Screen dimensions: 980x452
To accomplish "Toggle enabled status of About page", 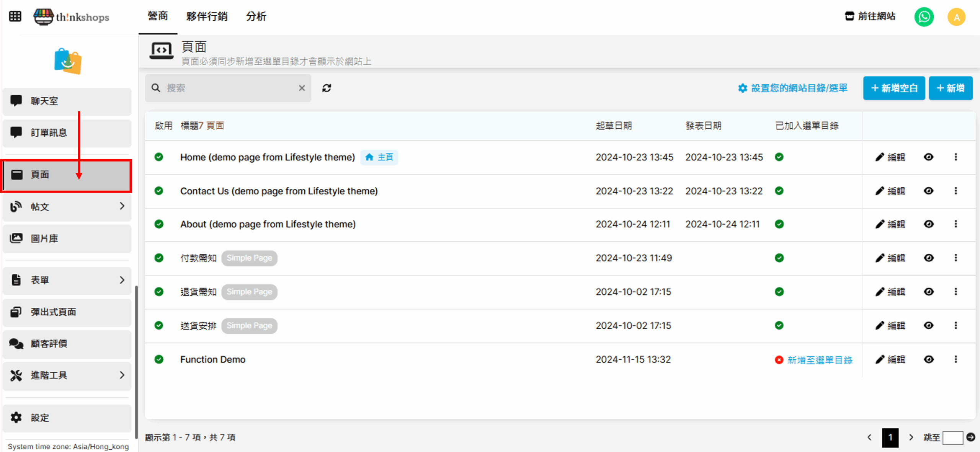I will pyautogui.click(x=159, y=224).
